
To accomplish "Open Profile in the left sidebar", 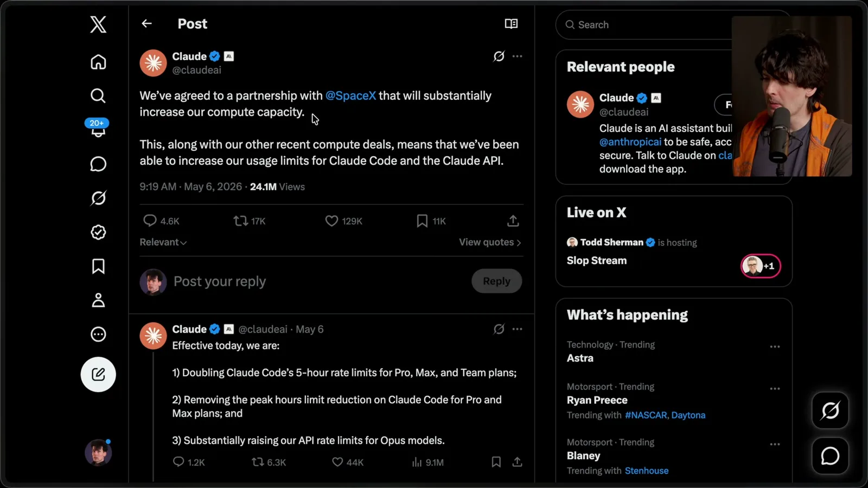I will [x=98, y=300].
